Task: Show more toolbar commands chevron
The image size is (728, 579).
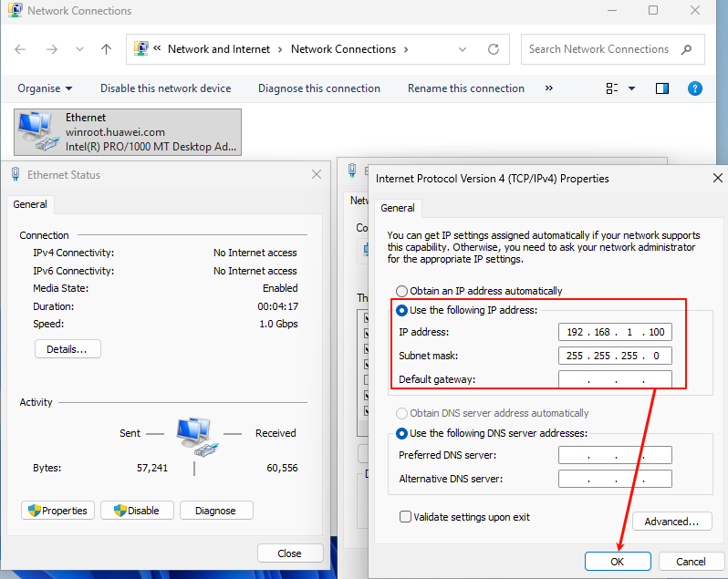Action: pyautogui.click(x=549, y=88)
